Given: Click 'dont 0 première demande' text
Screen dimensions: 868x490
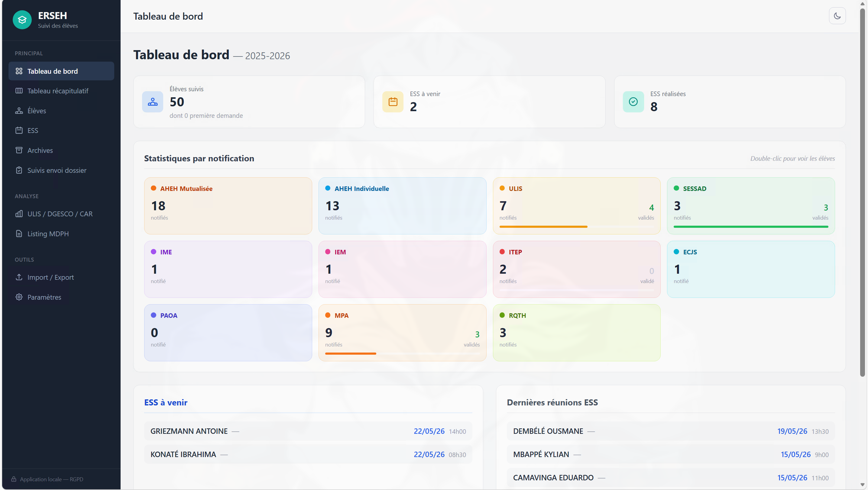Looking at the screenshot, I should (206, 115).
